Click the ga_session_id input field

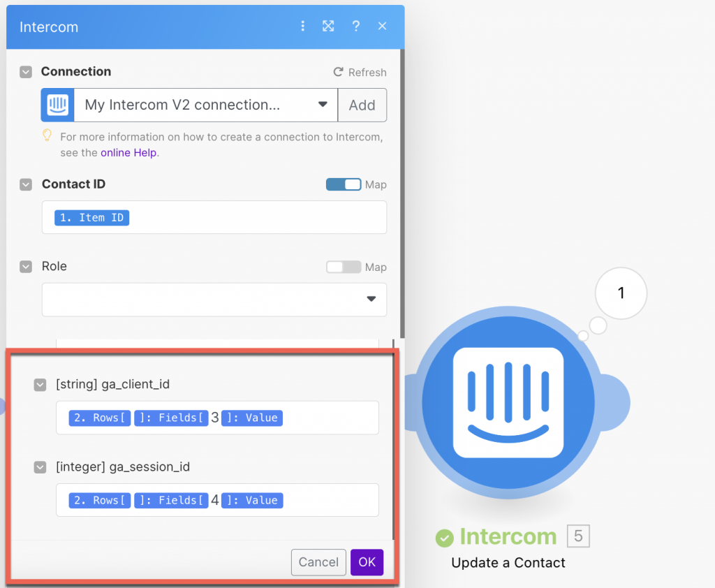click(x=218, y=500)
